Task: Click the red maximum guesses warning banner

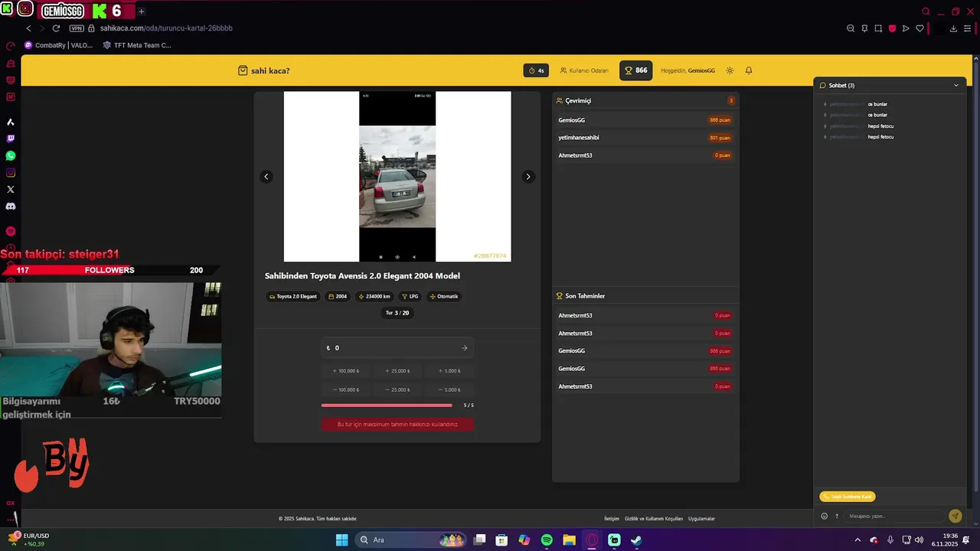Action: (397, 424)
